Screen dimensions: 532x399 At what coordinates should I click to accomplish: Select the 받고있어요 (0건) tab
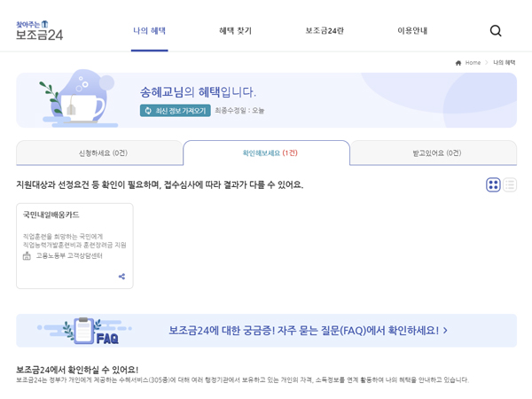[x=434, y=153]
